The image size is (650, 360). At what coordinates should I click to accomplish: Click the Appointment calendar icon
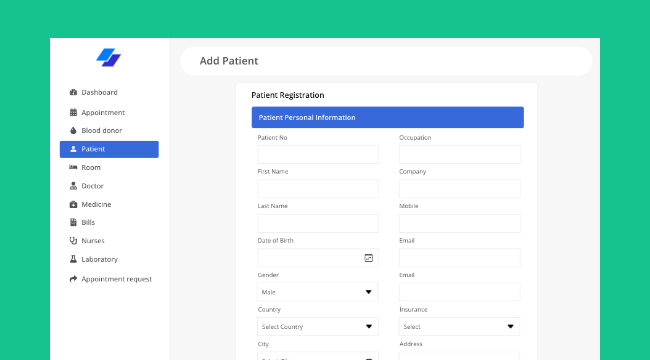coord(73,112)
